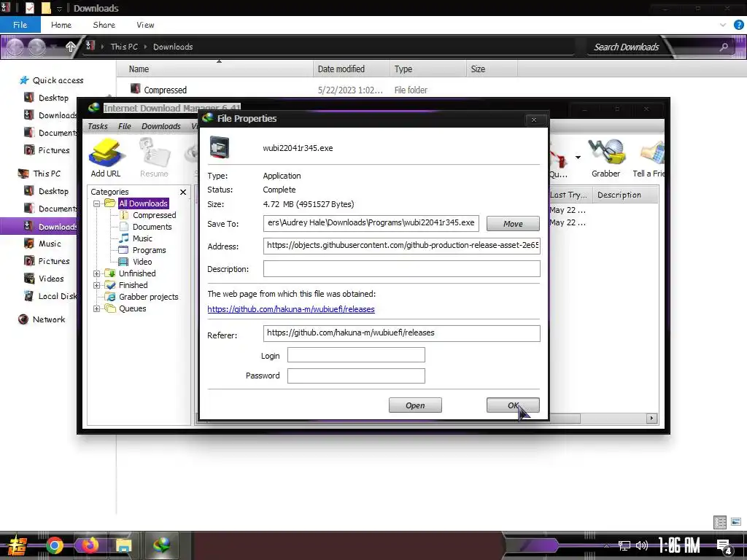The width and height of the screenshot is (747, 560).
Task: Click the File Explorer taskbar icon
Action: coord(123,545)
